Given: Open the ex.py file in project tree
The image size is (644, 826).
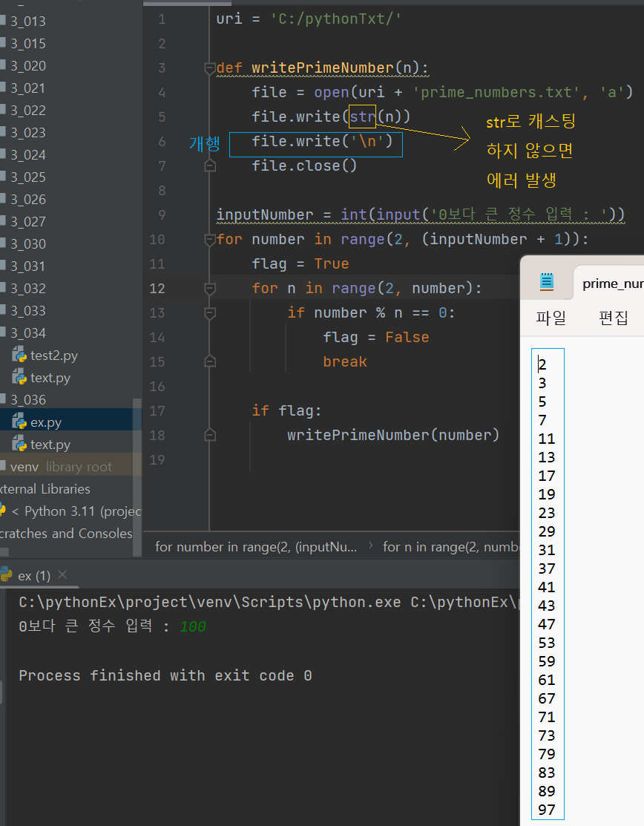Looking at the screenshot, I should click(46, 422).
